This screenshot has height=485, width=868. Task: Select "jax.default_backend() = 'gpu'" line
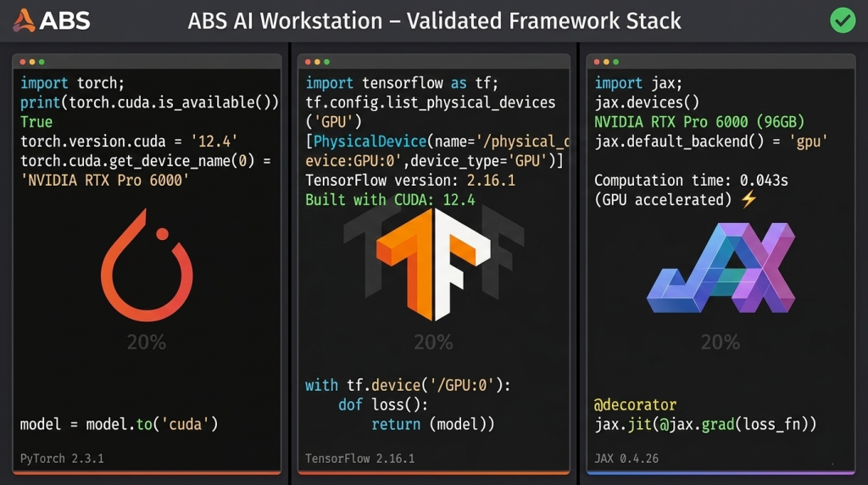[711, 142]
